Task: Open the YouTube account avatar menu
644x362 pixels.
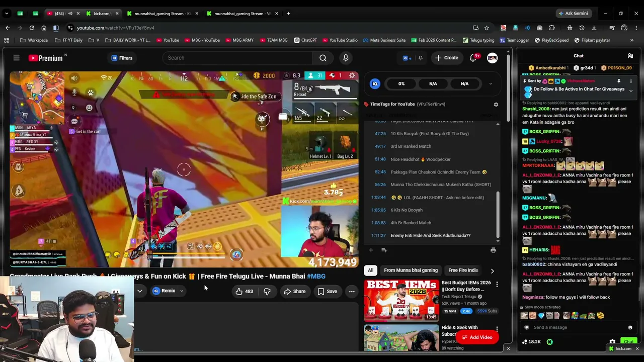Action: pyautogui.click(x=492, y=58)
